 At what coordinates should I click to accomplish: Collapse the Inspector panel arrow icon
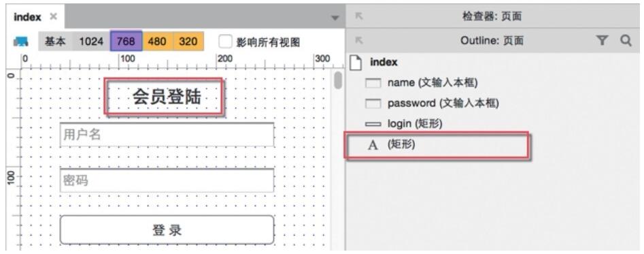[x=358, y=17]
